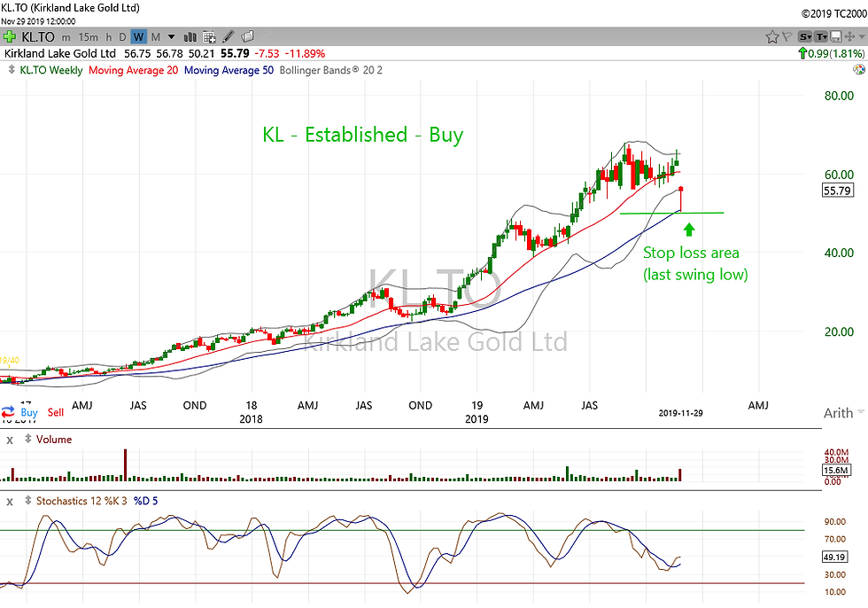
Task: Open the window options triangle menu
Action: [862, 37]
